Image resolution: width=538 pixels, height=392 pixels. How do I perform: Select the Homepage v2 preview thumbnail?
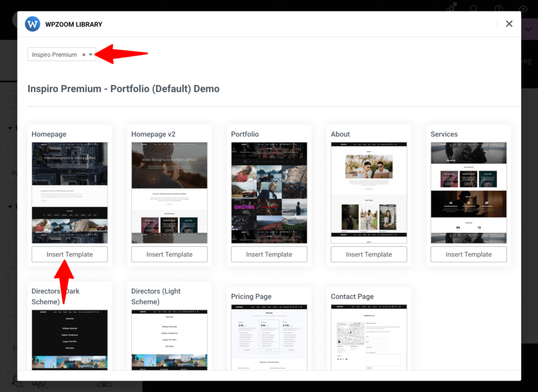click(x=169, y=192)
